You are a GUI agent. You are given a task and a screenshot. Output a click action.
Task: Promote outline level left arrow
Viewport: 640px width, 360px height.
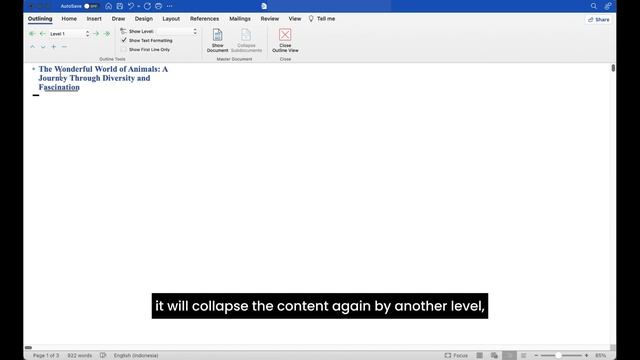(x=42, y=34)
